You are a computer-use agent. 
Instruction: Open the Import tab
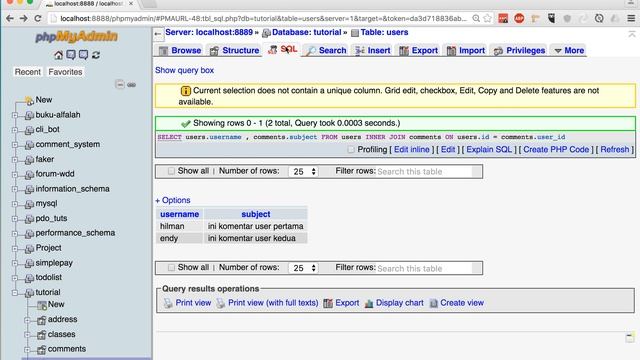(466, 50)
